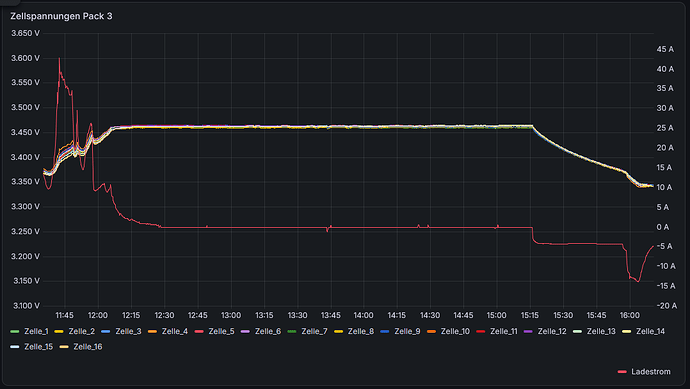The image size is (690, 389).
Task: Click the 25 A right axis label
Action: (x=665, y=128)
